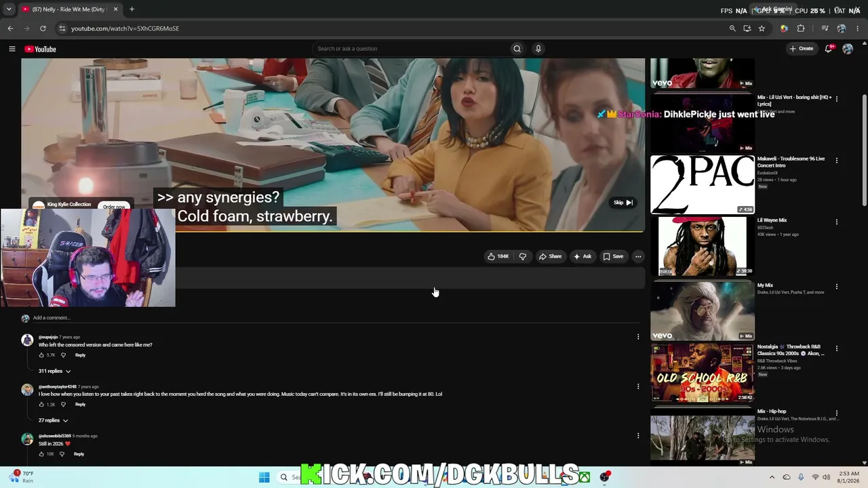Like the 'Still in 2026' comment

[41, 454]
